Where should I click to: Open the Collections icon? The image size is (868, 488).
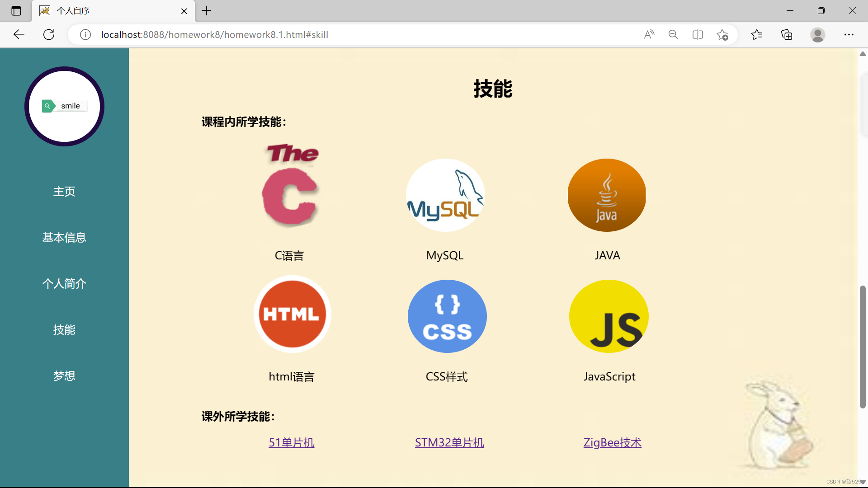pos(787,34)
